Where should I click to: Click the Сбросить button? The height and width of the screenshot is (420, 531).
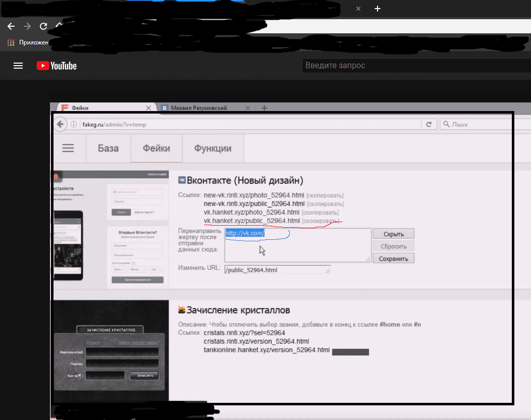[x=393, y=246]
